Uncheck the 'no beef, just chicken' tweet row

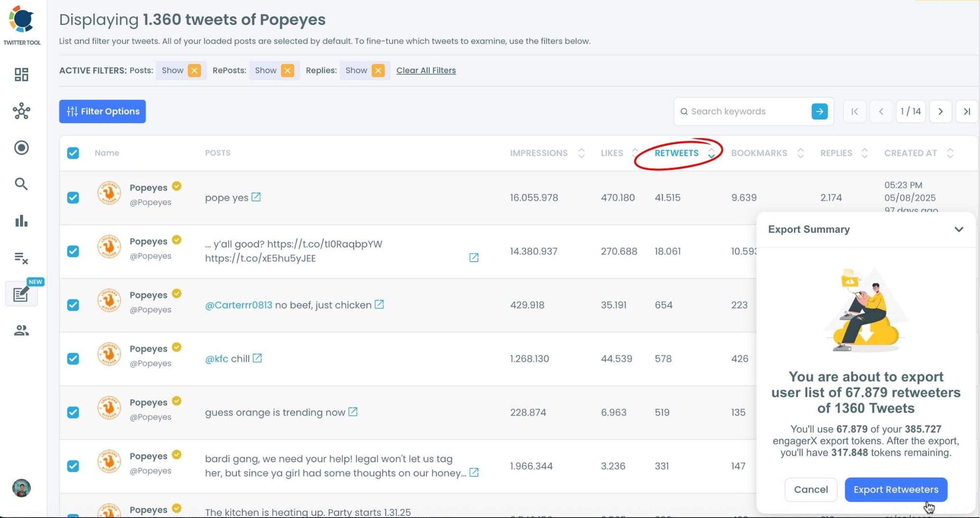click(73, 305)
